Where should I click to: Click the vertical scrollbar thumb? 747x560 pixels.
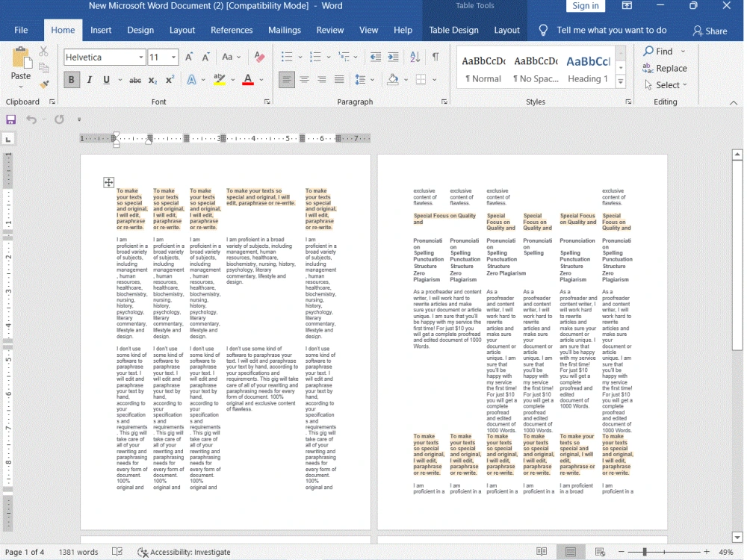tap(737, 255)
